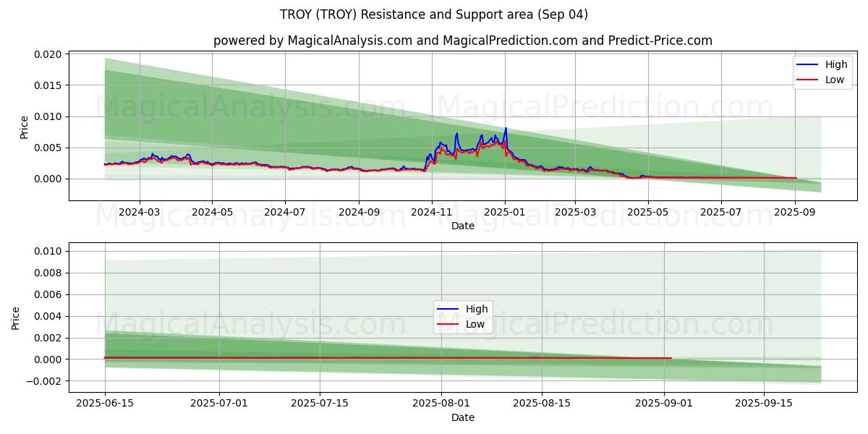Click the '2024-07' x-axis label in top chart
868x434 pixels.
(285, 213)
